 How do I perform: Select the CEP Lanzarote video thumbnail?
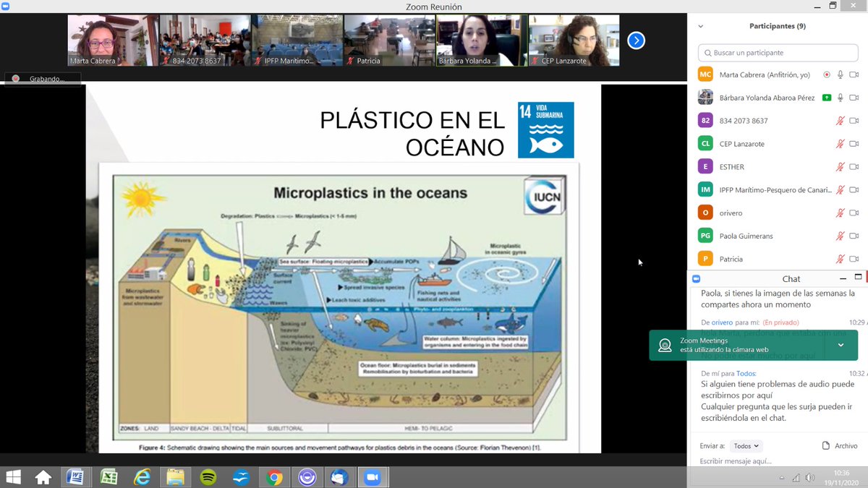click(x=574, y=40)
